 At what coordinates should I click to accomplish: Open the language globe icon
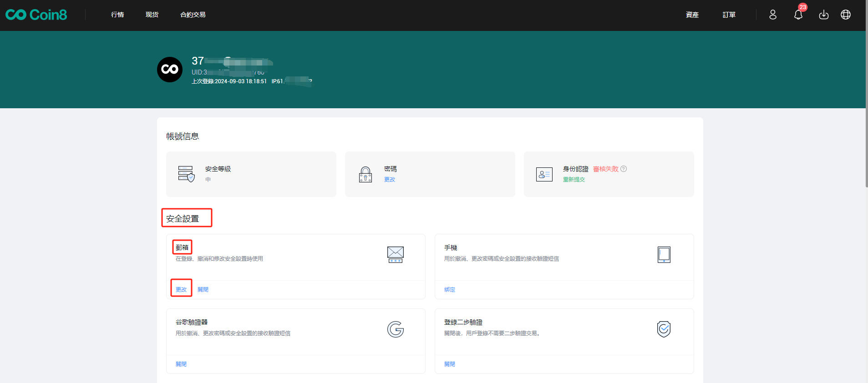[845, 15]
